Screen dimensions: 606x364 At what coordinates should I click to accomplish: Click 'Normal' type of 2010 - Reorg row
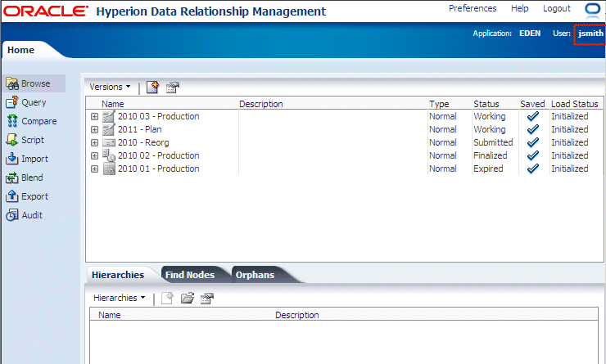point(442,142)
